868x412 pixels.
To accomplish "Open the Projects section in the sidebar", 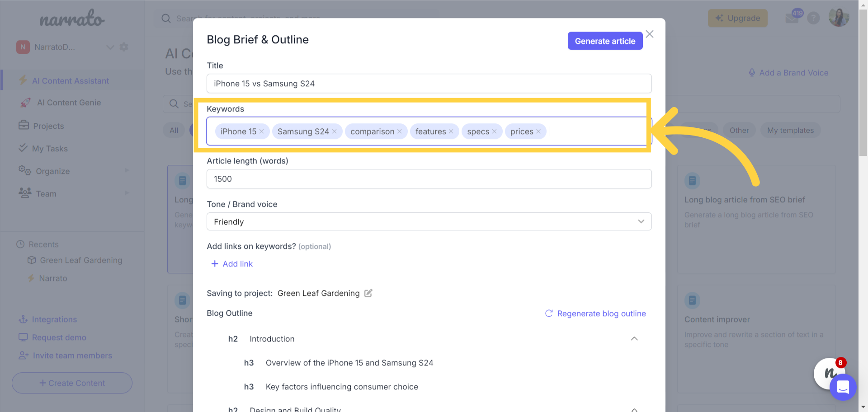I will point(48,126).
